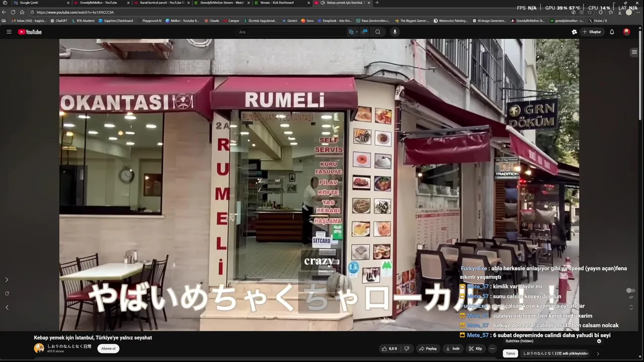The image size is (644, 362).
Task: Download the video via İndir button
Action: [453, 348]
